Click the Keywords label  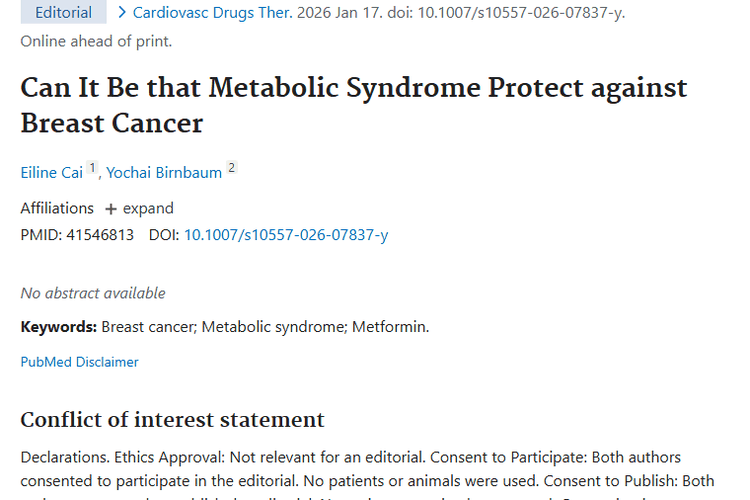coord(59,327)
